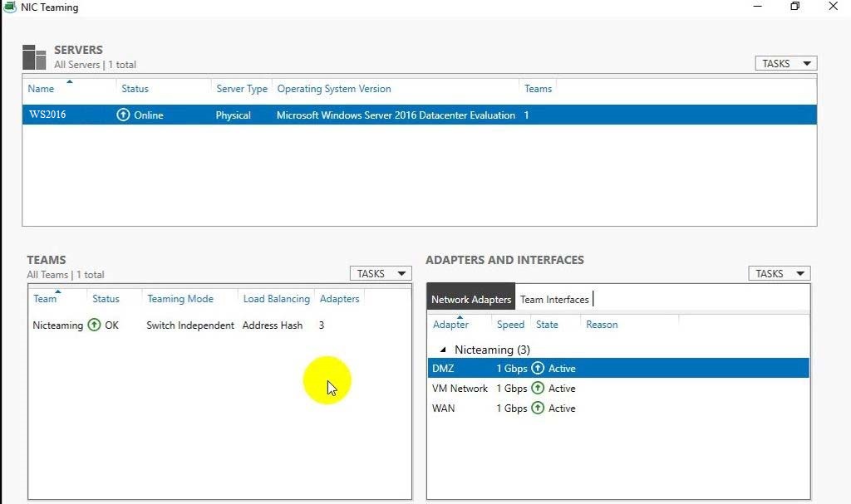Sort servers by Teams column
The height and width of the screenshot is (504, 851).
point(538,89)
